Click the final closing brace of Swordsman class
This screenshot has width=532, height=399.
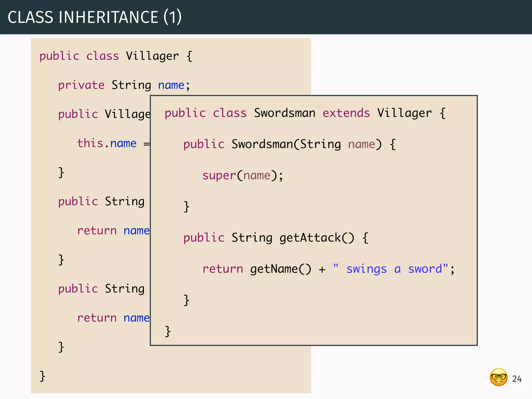click(x=168, y=331)
